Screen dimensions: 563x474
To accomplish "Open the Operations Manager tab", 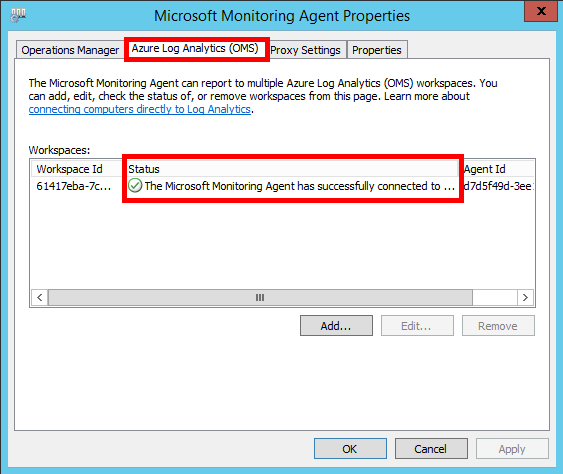I will pos(70,50).
